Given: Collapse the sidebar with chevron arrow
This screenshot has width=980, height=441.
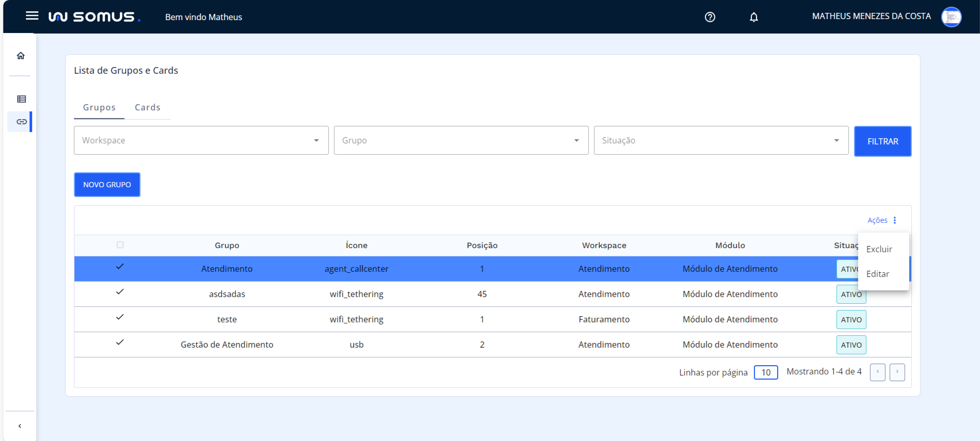Looking at the screenshot, I should coord(20,426).
